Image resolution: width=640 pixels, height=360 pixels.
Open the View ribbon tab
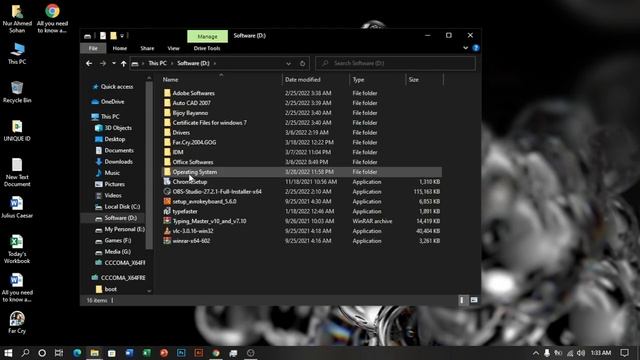pyautogui.click(x=173, y=48)
